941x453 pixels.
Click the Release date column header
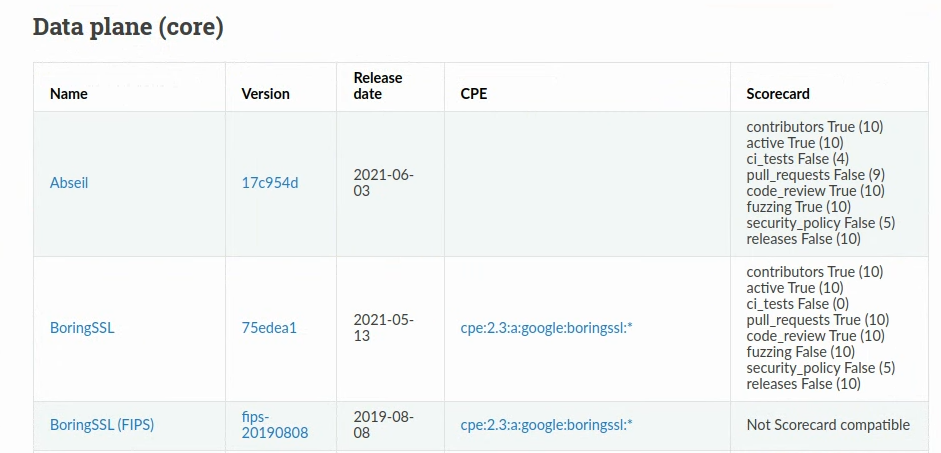378,86
